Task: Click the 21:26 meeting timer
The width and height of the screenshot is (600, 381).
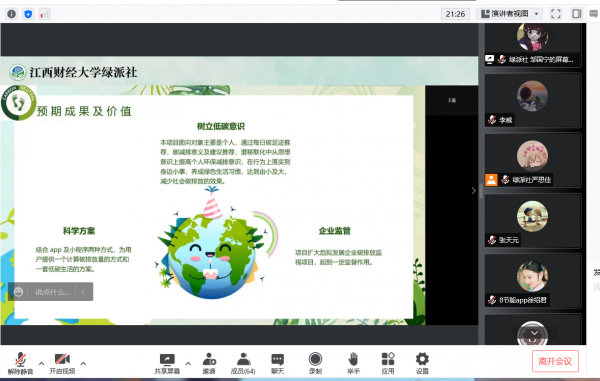Action: coord(455,14)
